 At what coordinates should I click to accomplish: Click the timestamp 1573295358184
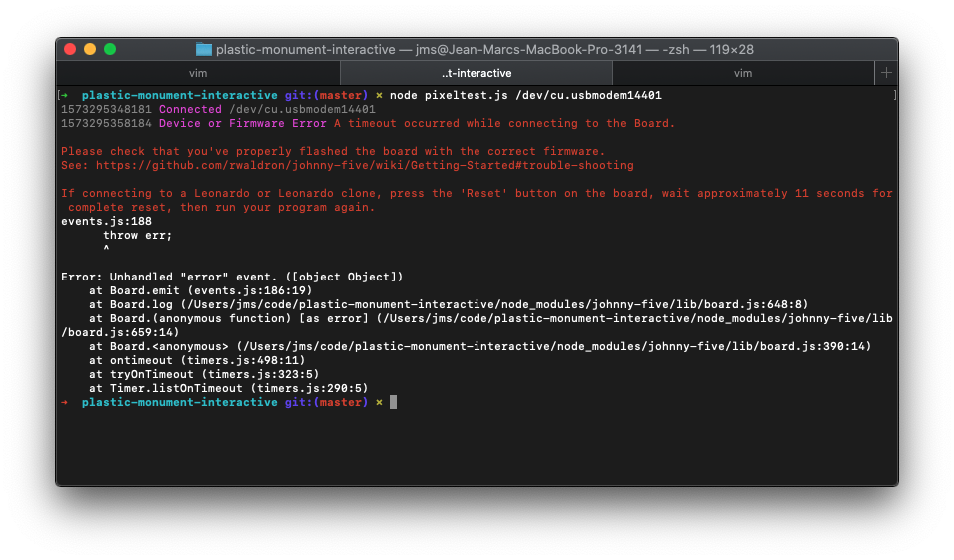coord(106,123)
